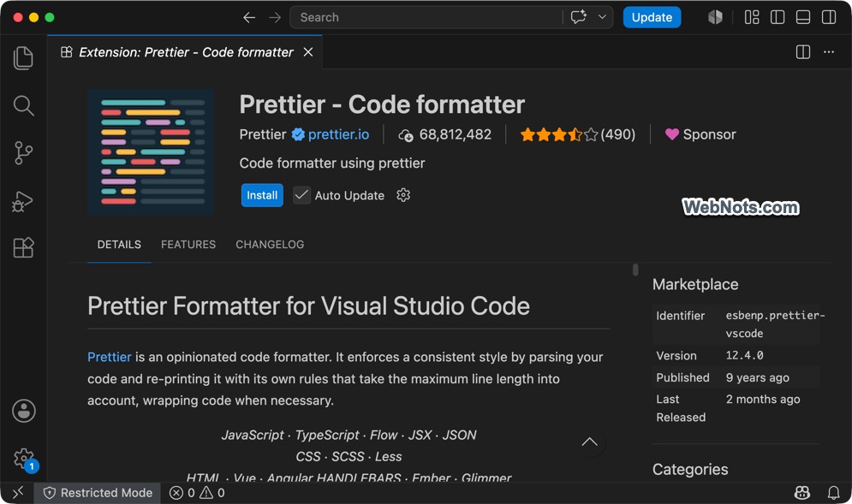
Task: Toggle the bottom panel
Action: coord(803,17)
